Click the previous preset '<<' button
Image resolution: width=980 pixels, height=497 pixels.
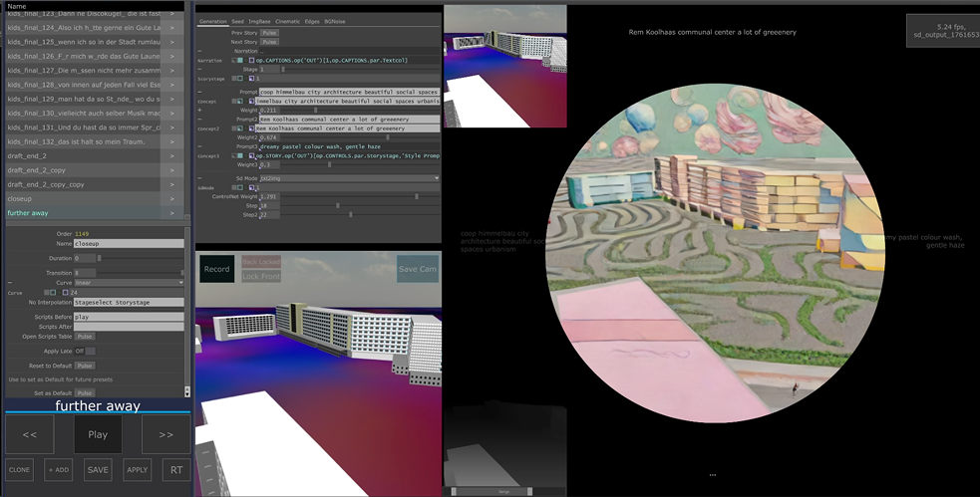point(30,434)
